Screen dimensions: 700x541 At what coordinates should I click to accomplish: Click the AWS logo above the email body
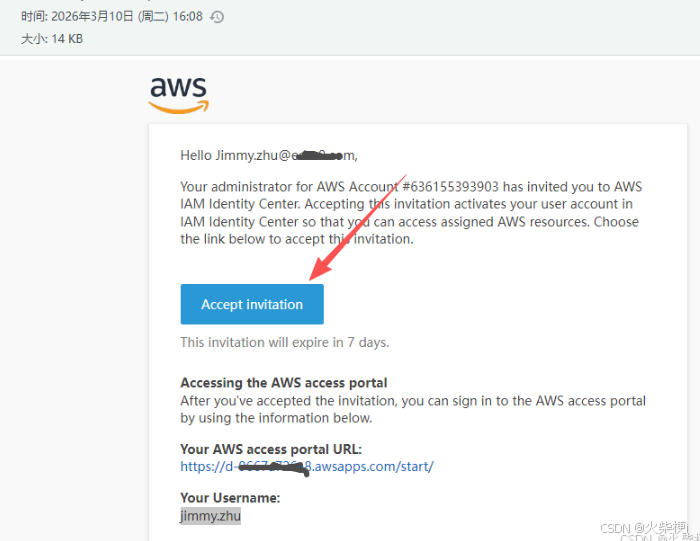179,95
